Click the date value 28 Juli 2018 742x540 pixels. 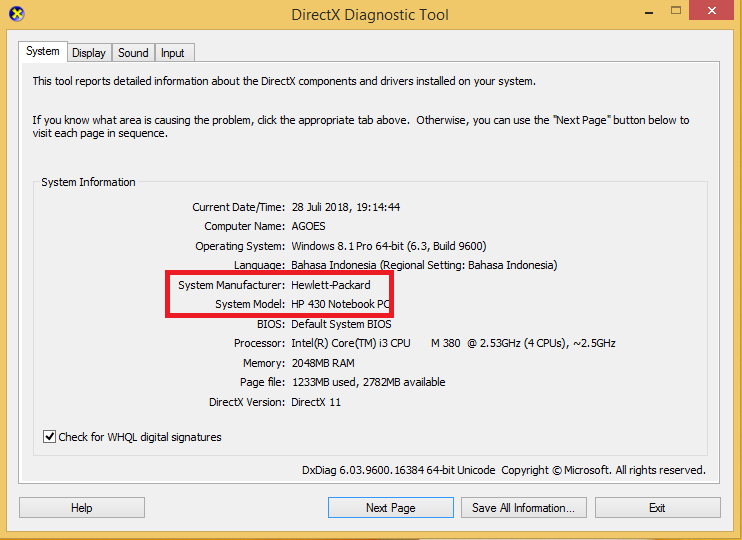click(x=346, y=207)
